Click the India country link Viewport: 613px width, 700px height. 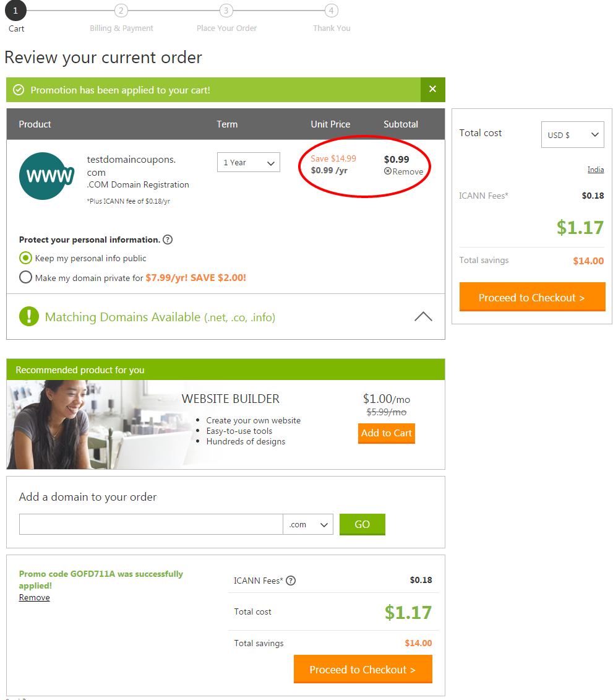[596, 170]
